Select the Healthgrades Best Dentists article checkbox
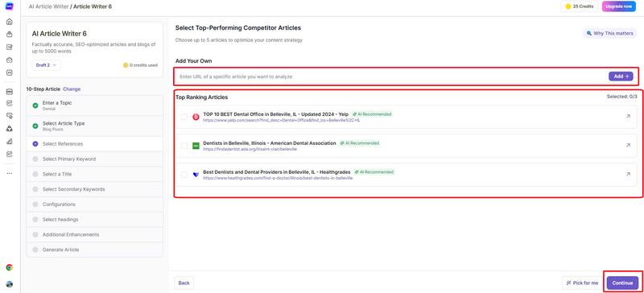The image size is (644, 293). coord(184,175)
